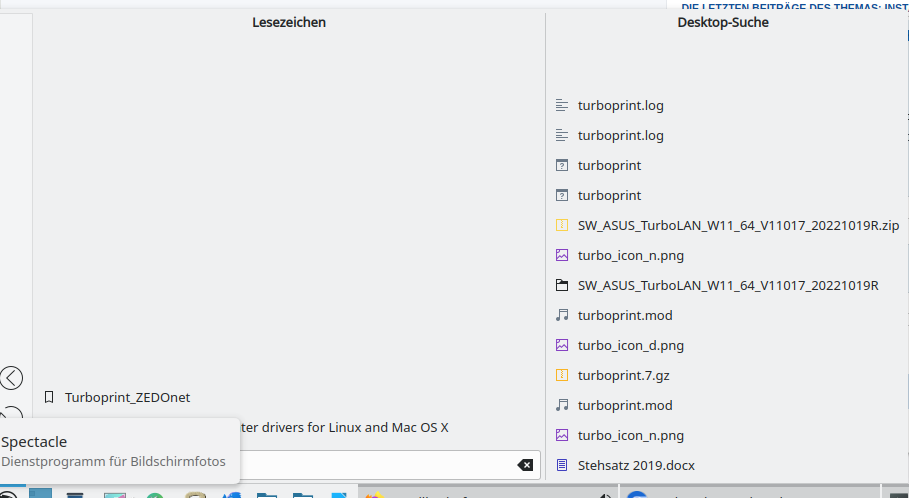Click the document icon beside Stehsatz 2019.docx
The width and height of the screenshot is (909, 498).
coord(562,465)
